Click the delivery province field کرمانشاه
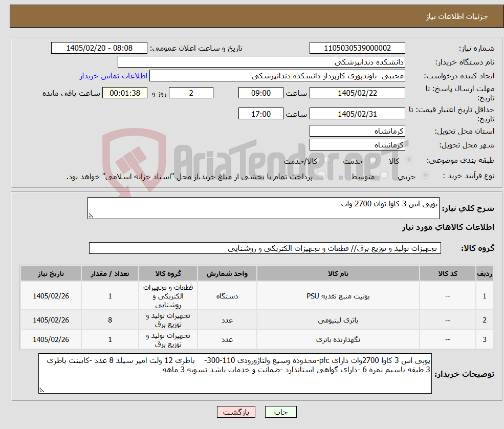This screenshot has height=429, width=504. pos(357,131)
